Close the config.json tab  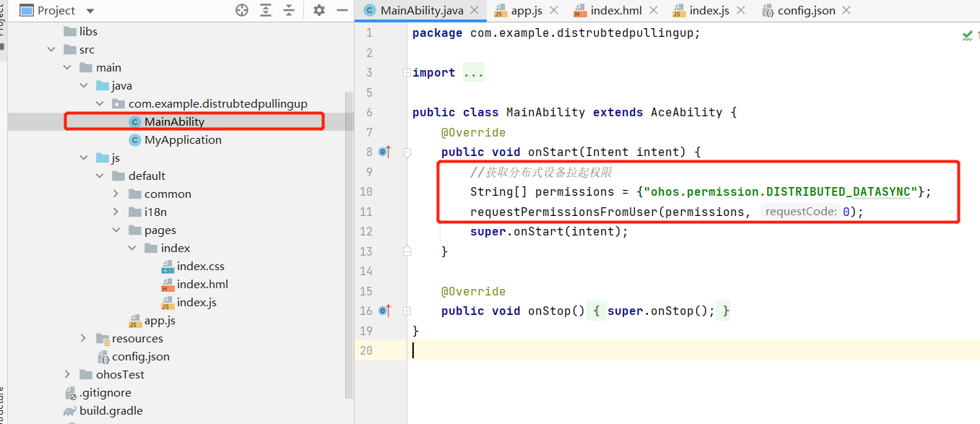[x=846, y=11]
